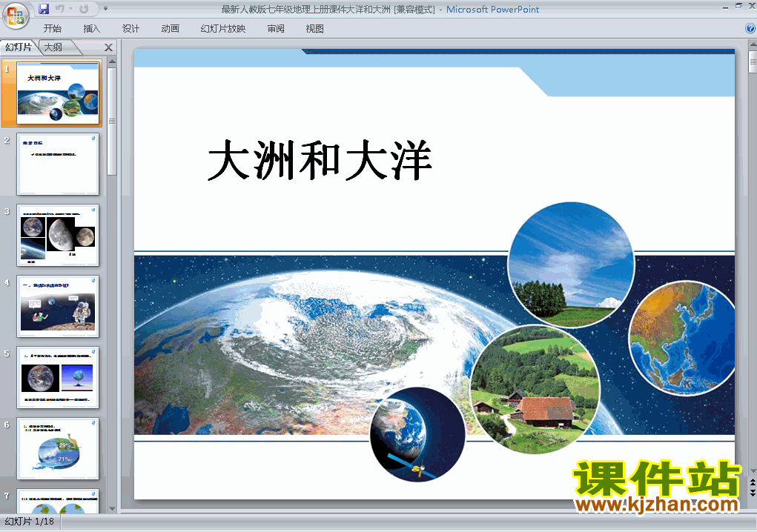Select slide 5 thumbnail with globe images
The height and width of the screenshot is (532, 757).
pos(58,378)
